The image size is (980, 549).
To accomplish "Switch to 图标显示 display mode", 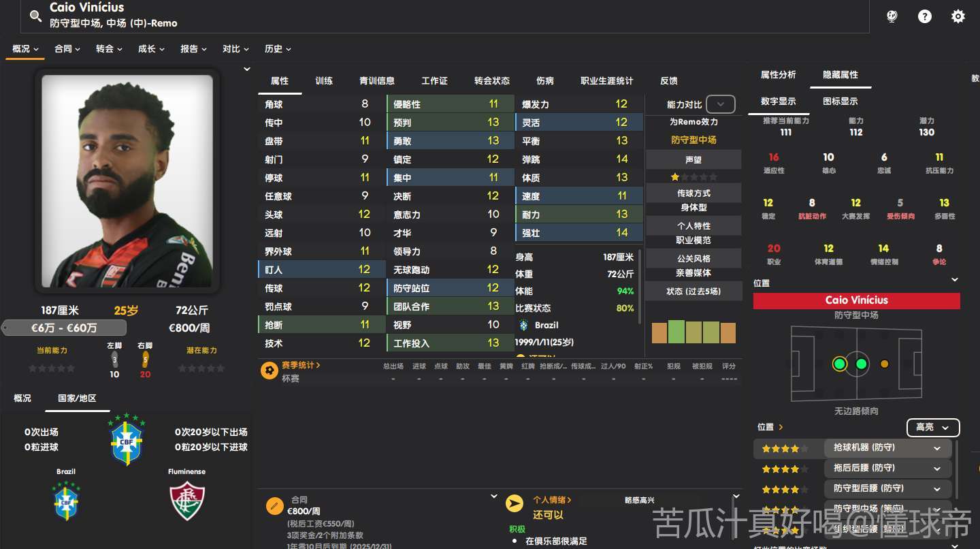I will click(840, 101).
